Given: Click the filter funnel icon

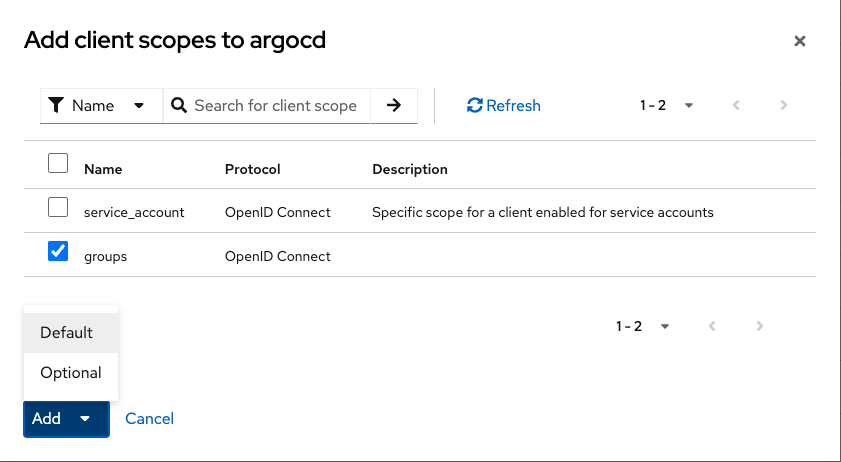Looking at the screenshot, I should click(56, 105).
